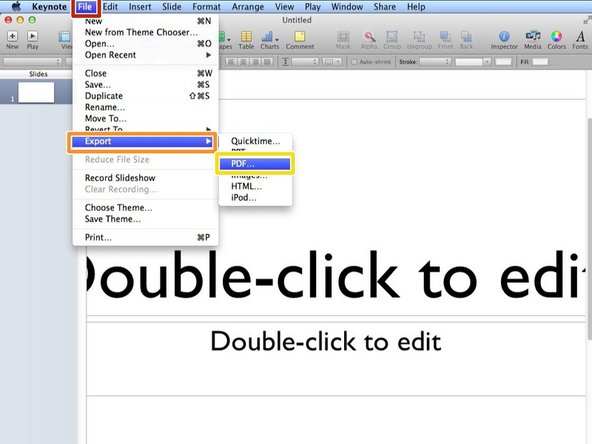Select Quicktime... in the Export submenu

point(255,141)
